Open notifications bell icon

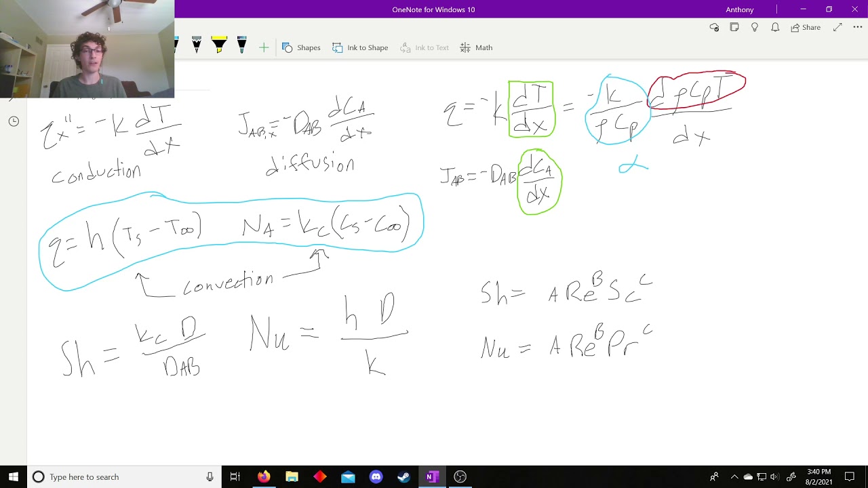[x=775, y=27]
